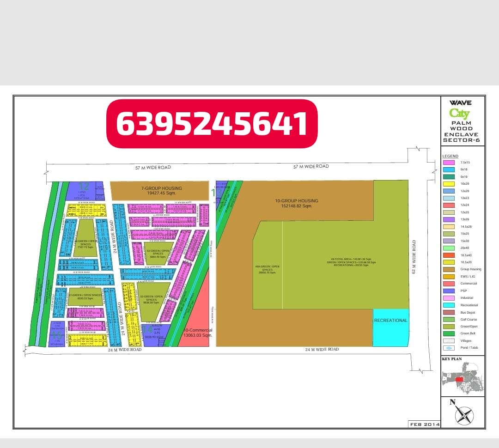Click the Pond / Talab legend symbol
499x448 pixels.
(449, 348)
